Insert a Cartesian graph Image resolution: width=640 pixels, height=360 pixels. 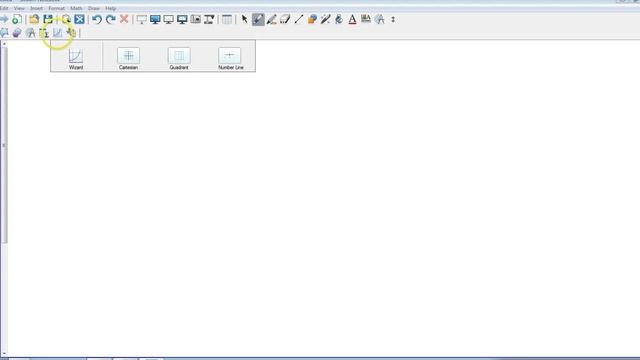(x=128, y=59)
